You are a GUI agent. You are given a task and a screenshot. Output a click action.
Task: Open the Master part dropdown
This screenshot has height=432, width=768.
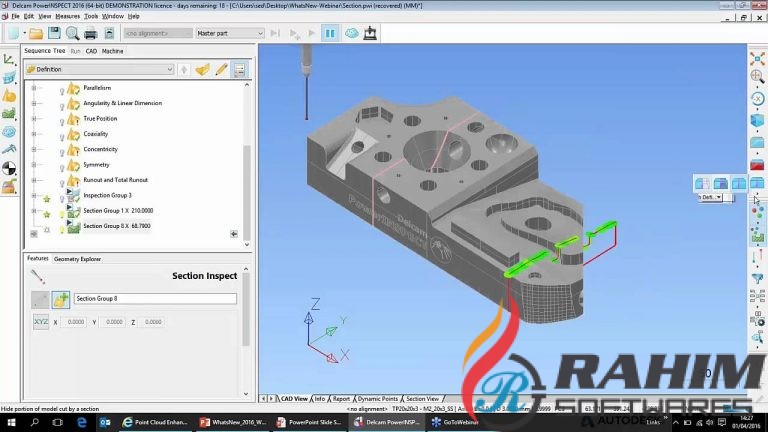[x=230, y=33]
